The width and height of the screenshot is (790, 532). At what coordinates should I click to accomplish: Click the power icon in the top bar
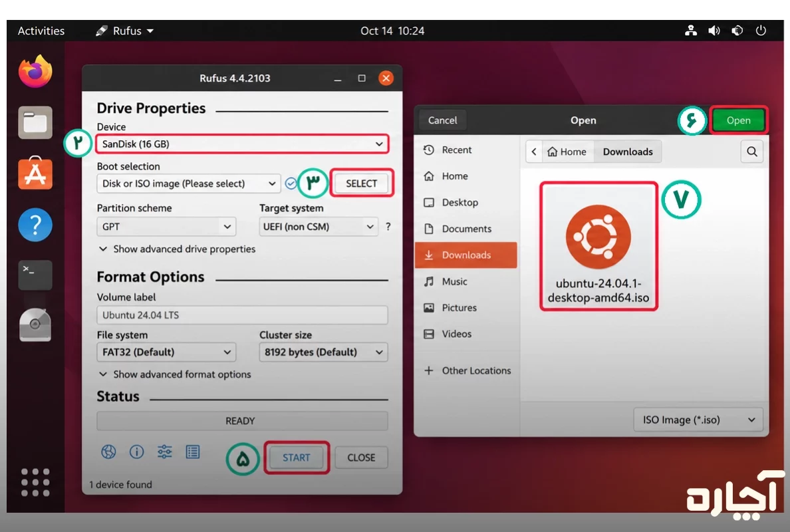pos(761,31)
